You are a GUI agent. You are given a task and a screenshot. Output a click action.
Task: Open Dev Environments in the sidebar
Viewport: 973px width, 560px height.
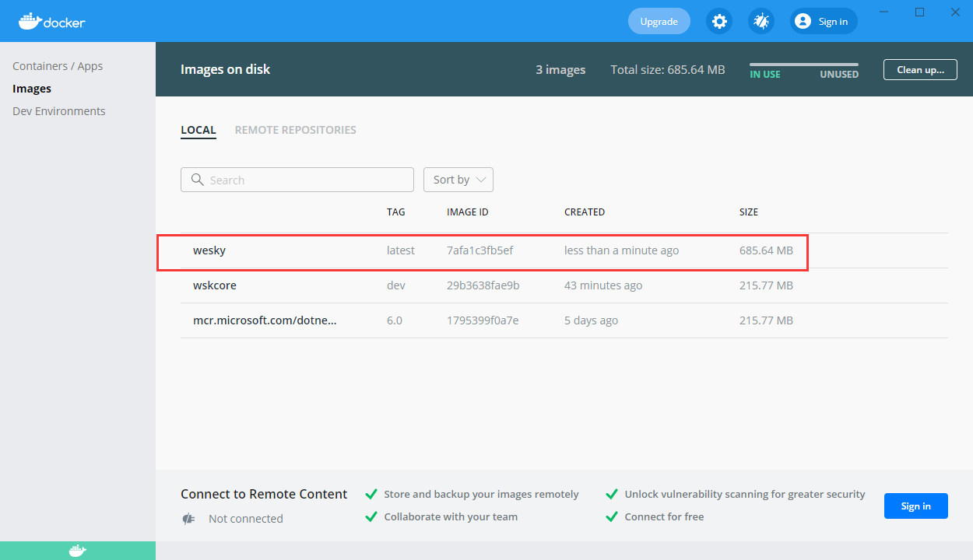coord(59,111)
